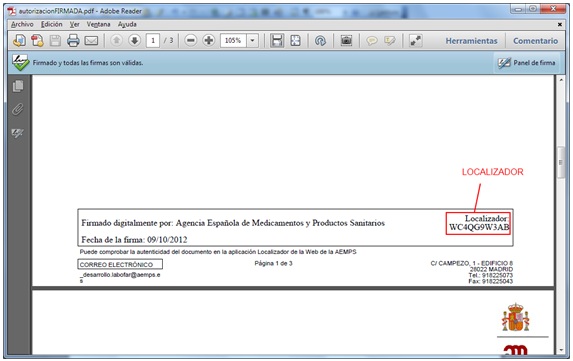Viewport: 573px width, 361px height.
Task: Click the convert file to PDF icon
Action: 37,40
